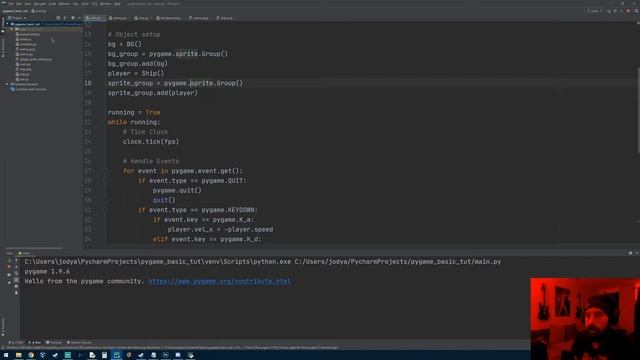Switch to the enemy.png editor tab
Image resolution: width=640 pixels, height=360 pixels.
[x=199, y=18]
